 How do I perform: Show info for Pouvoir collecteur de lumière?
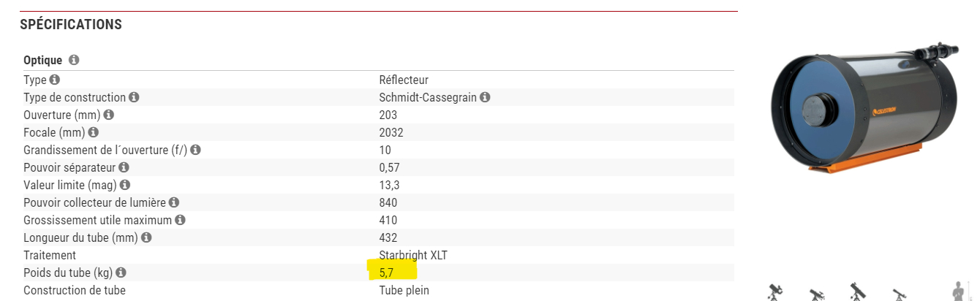pos(174,202)
